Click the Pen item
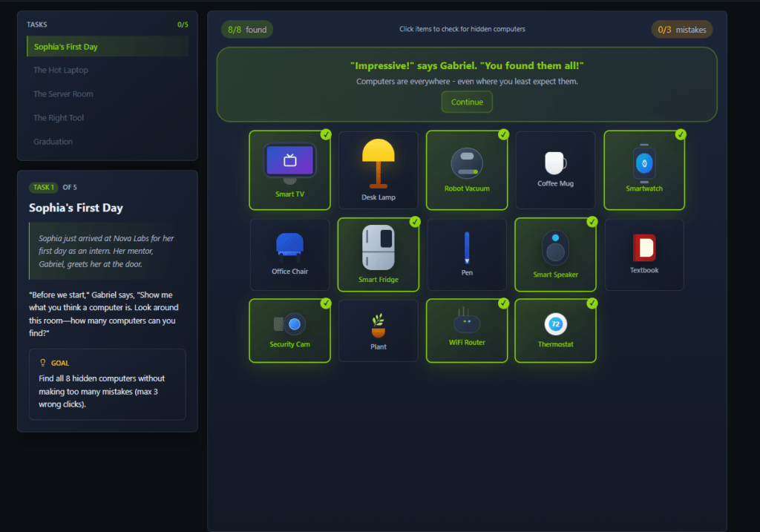 click(467, 254)
